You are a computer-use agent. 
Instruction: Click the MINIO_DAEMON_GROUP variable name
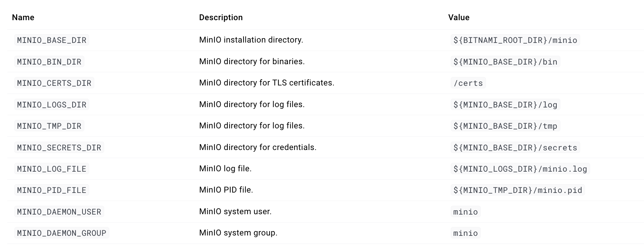62,233
